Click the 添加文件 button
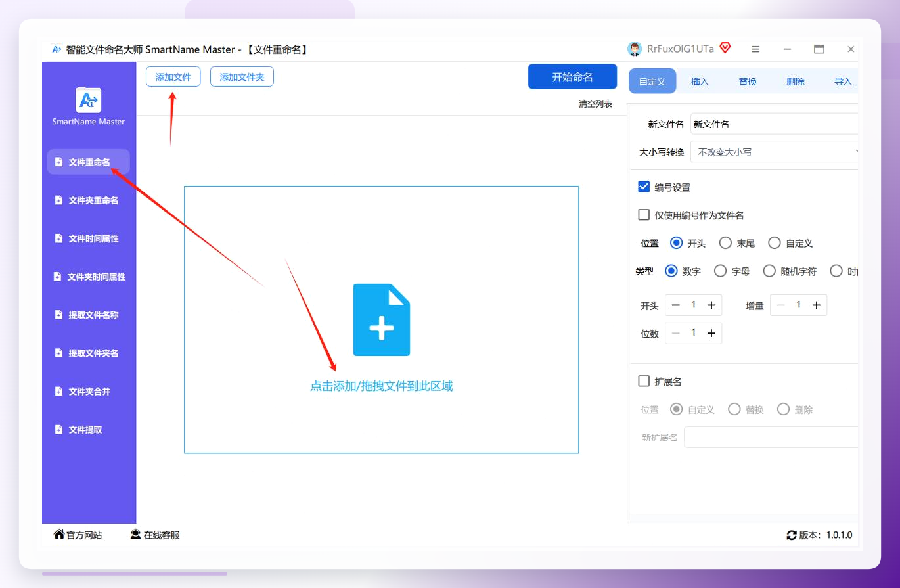Viewport: 900px width, 588px height. point(173,77)
